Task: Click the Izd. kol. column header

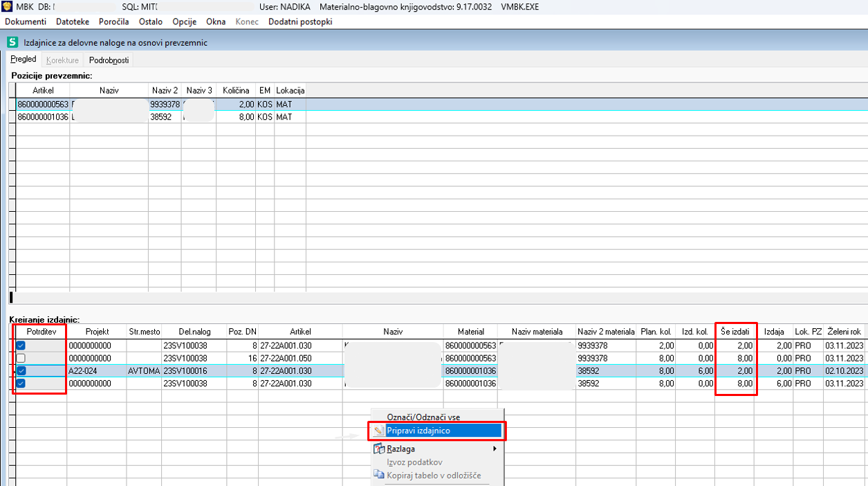Action: 695,332
